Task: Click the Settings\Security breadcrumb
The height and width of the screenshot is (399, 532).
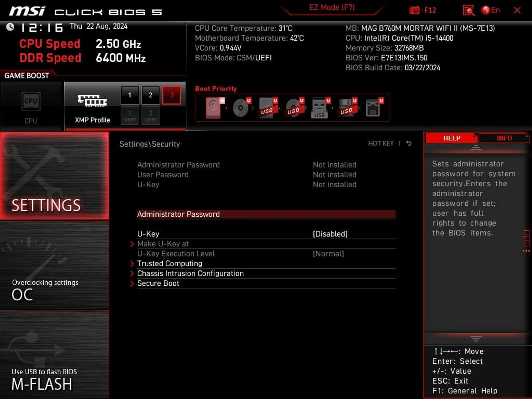Action: pyautogui.click(x=150, y=144)
